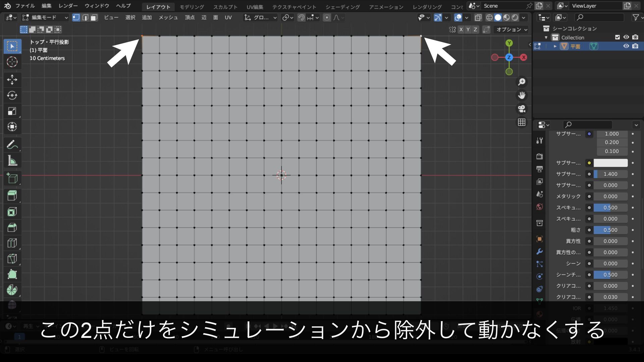Select the Extrude Region tool
The width and height of the screenshot is (644, 362).
[x=12, y=196]
